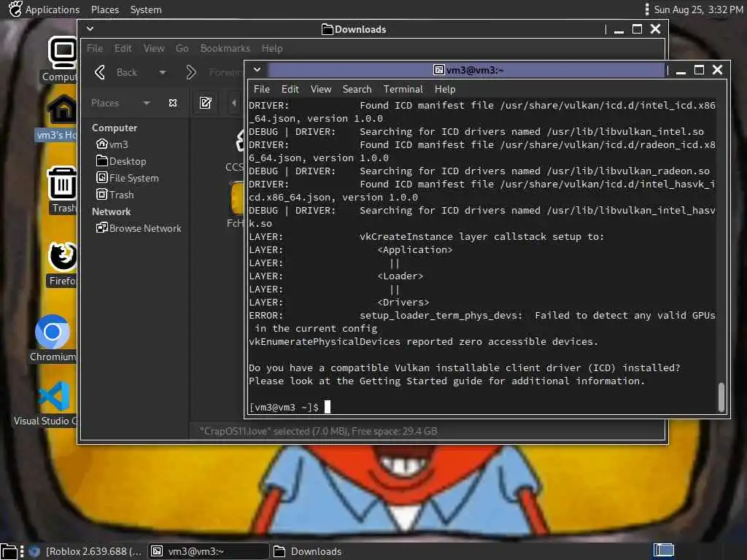The height and width of the screenshot is (560, 747).
Task: Open File menu in Downloads window
Action: (94, 48)
